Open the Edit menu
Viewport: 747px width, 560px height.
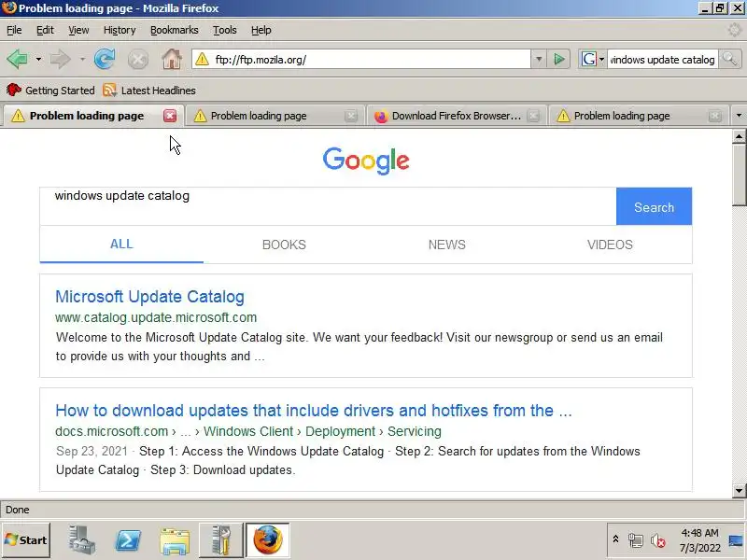pyautogui.click(x=45, y=30)
